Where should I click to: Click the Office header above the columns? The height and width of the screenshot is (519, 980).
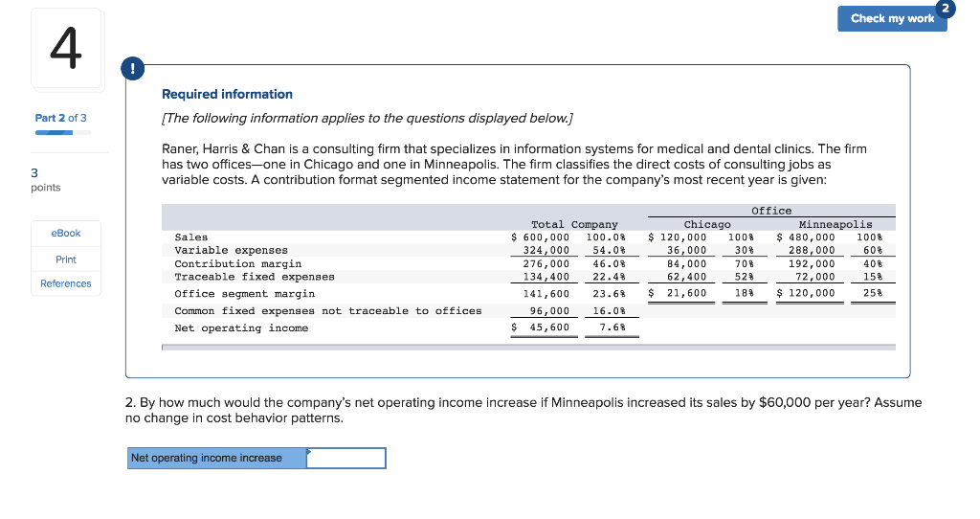click(x=771, y=211)
